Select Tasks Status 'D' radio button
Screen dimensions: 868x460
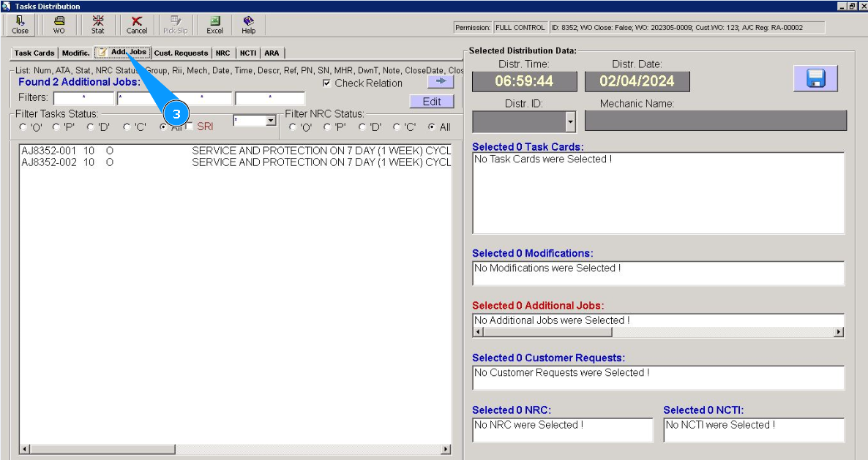[90, 127]
